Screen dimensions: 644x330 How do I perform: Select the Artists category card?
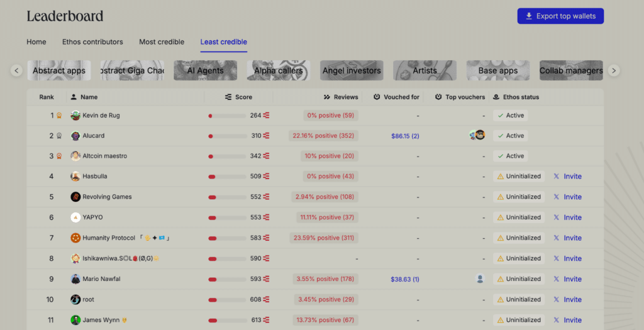[425, 70]
